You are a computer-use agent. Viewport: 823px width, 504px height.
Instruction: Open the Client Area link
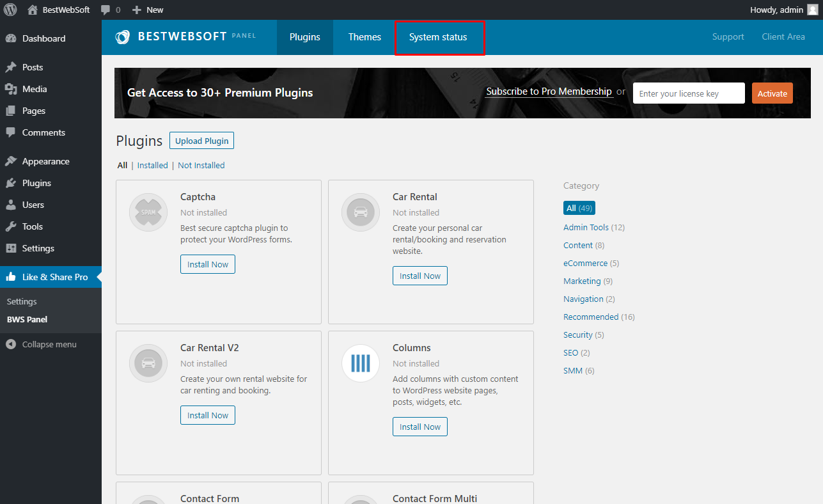coord(783,36)
